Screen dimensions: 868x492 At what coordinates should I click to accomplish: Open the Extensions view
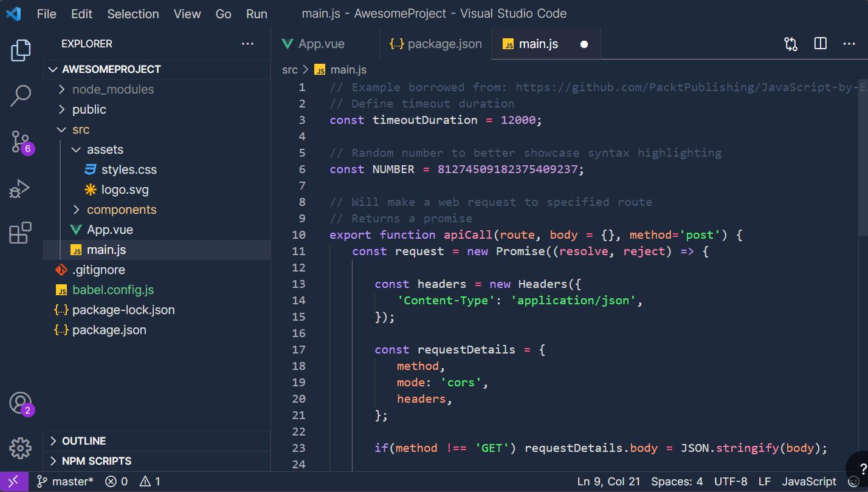click(x=21, y=233)
